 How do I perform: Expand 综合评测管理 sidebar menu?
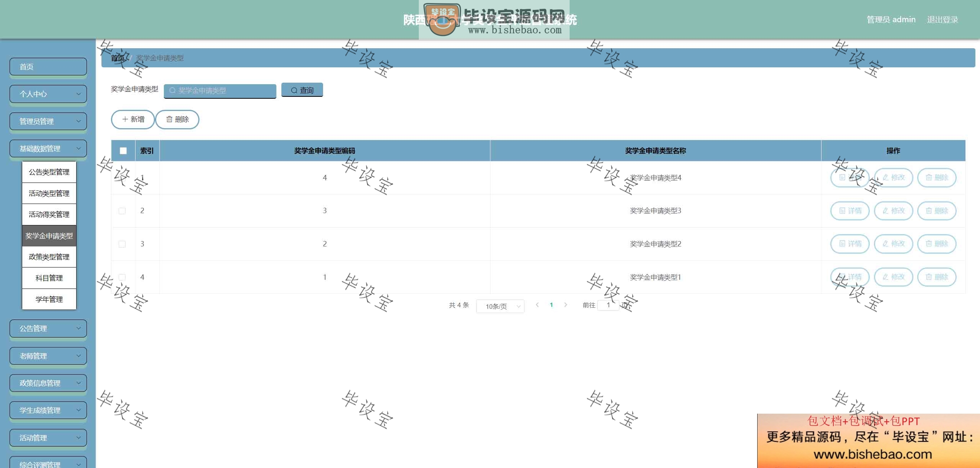(48, 463)
